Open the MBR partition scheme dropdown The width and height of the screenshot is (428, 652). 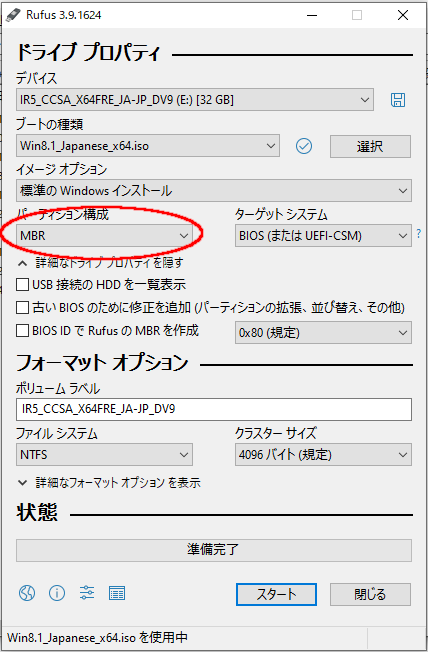tap(104, 236)
